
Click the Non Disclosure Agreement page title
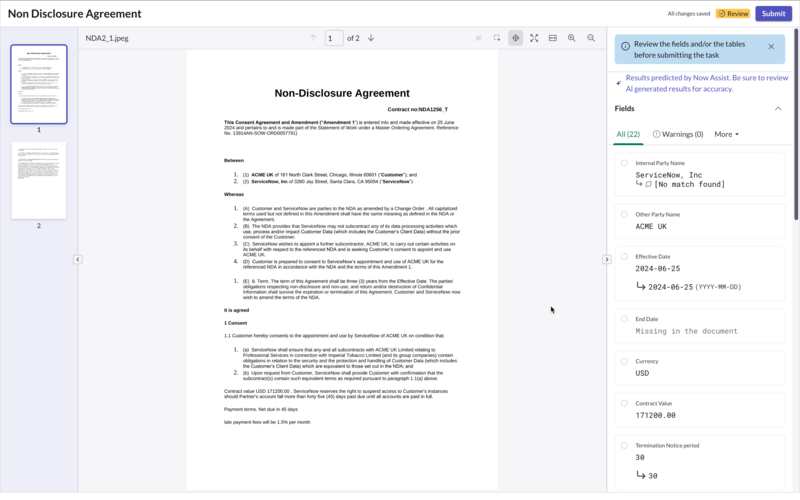click(x=74, y=14)
